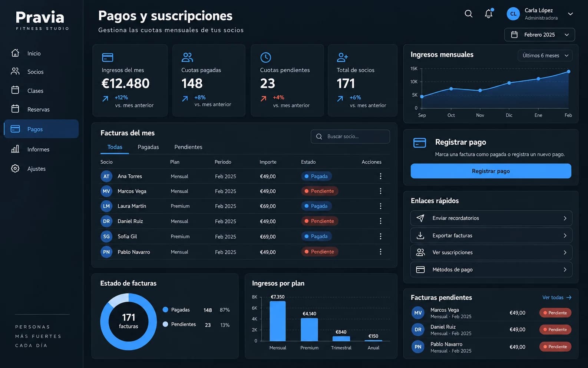Click the Mensual bar in Ingresos por plan
Image resolution: width=588 pixels, height=368 pixels.
click(x=278, y=321)
